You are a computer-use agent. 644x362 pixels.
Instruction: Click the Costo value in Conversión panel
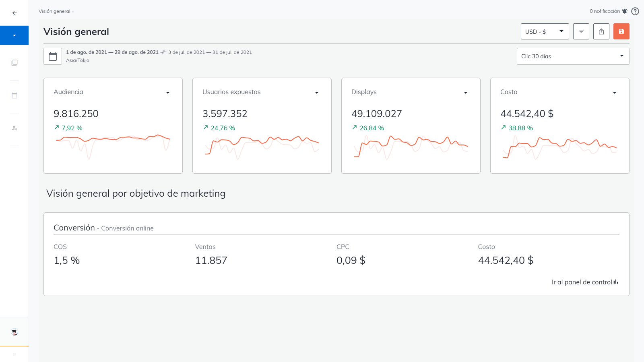pyautogui.click(x=506, y=261)
